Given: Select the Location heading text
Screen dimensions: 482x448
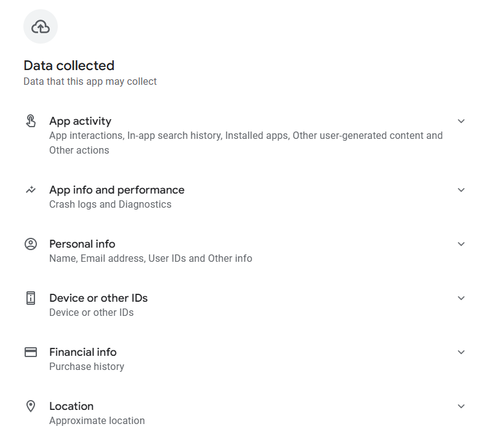Looking at the screenshot, I should pos(71,406).
